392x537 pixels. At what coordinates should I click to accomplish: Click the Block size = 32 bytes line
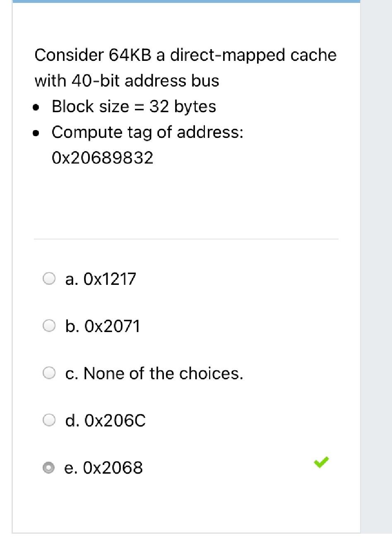tap(133, 107)
